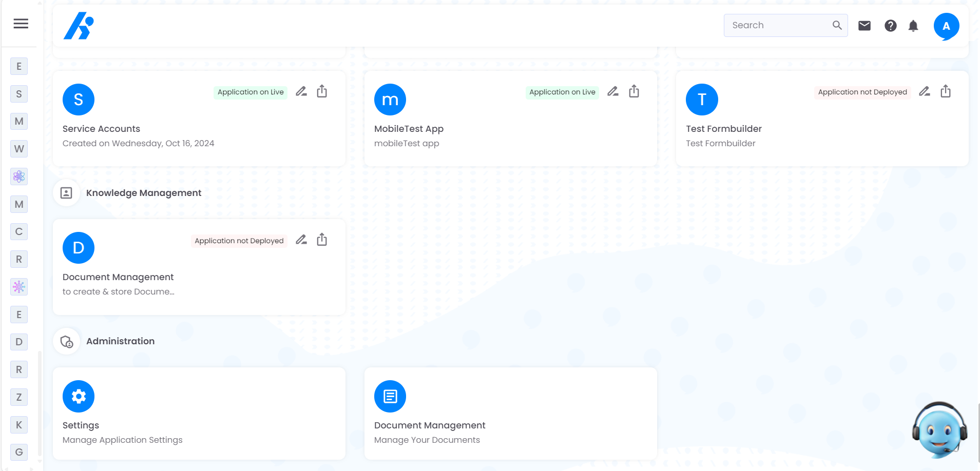The image size is (980, 471).
Task: Click the mail inbox icon
Action: pos(864,26)
